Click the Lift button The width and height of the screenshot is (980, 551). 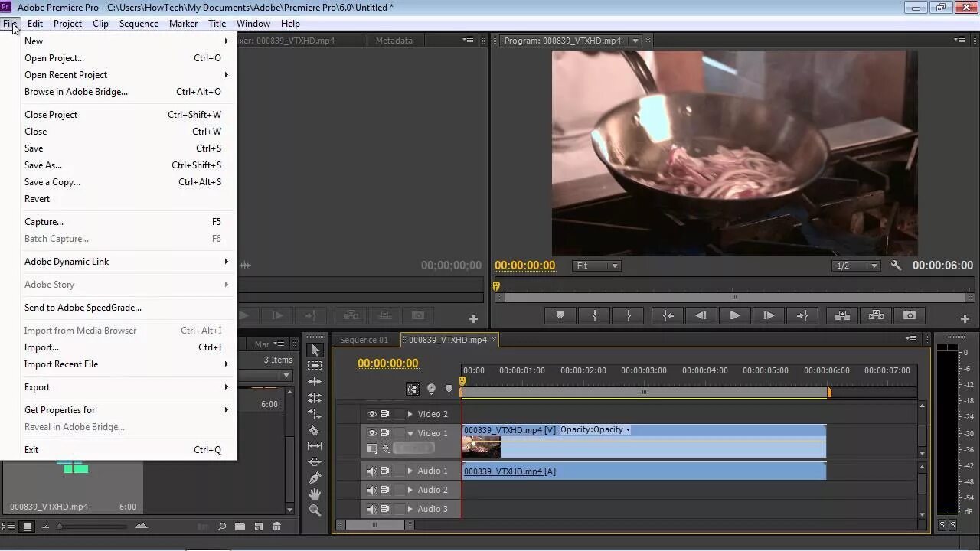[x=841, y=315]
